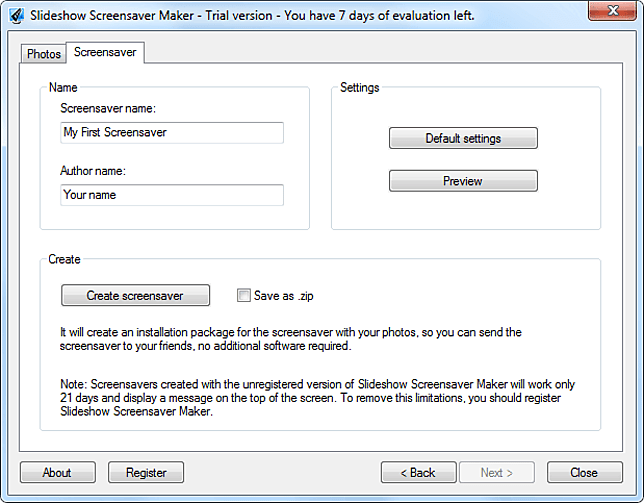
Task: Restore Default settings
Action: [x=463, y=138]
